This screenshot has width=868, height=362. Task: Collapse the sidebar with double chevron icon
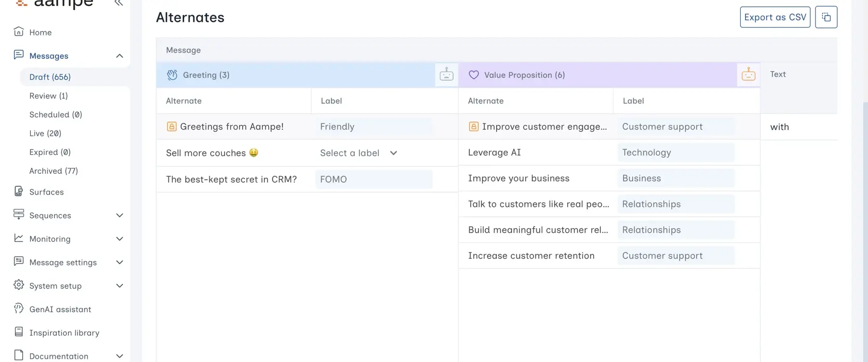pyautogui.click(x=119, y=3)
